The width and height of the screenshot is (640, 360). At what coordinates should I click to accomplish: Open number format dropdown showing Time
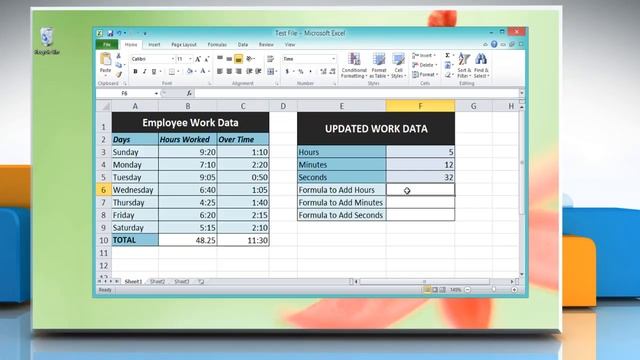(x=333, y=59)
